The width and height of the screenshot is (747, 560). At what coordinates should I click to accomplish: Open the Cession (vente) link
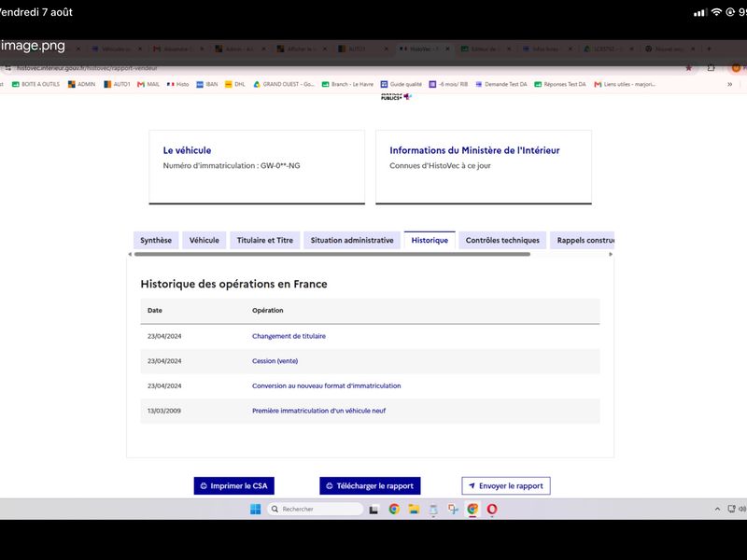[275, 361]
